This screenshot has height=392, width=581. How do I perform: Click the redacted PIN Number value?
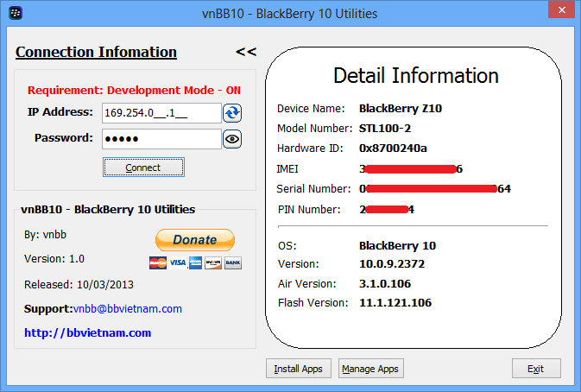pyautogui.click(x=387, y=210)
